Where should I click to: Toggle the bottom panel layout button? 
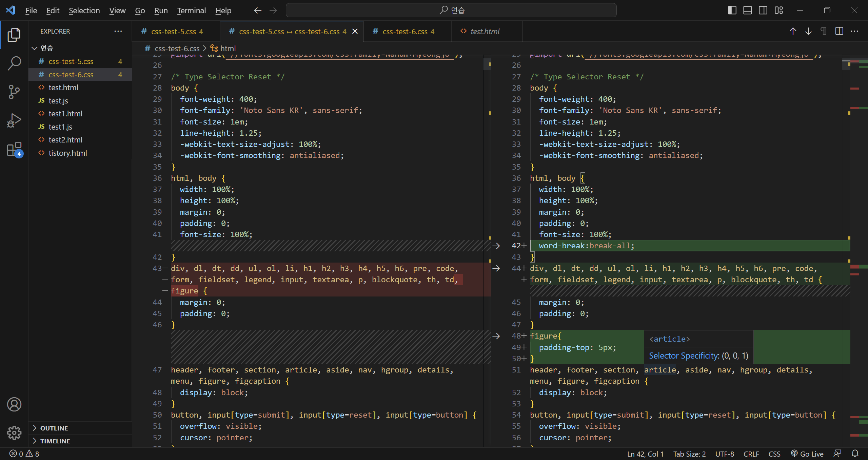point(747,10)
